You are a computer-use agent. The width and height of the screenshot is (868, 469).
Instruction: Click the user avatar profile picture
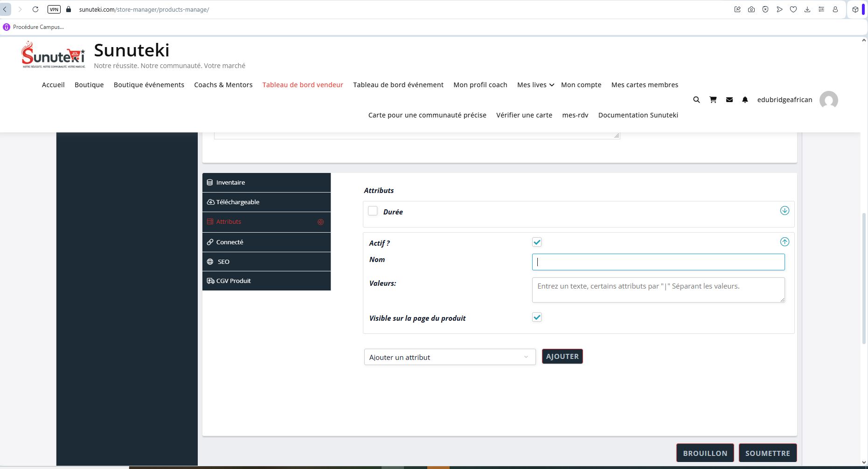click(828, 100)
